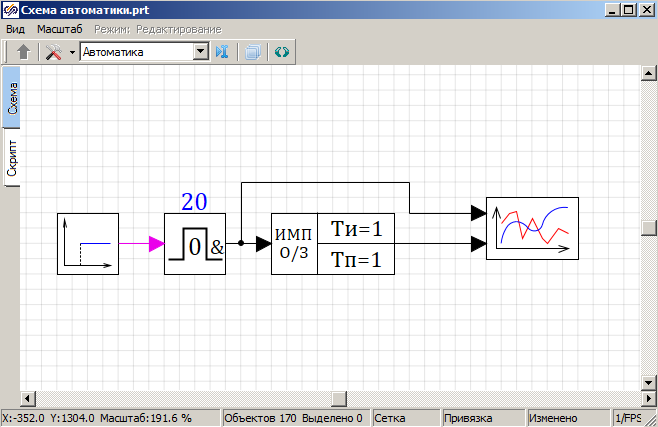Select the graph plot output block
Viewport: 658px width, 427px height.
pyautogui.click(x=532, y=229)
